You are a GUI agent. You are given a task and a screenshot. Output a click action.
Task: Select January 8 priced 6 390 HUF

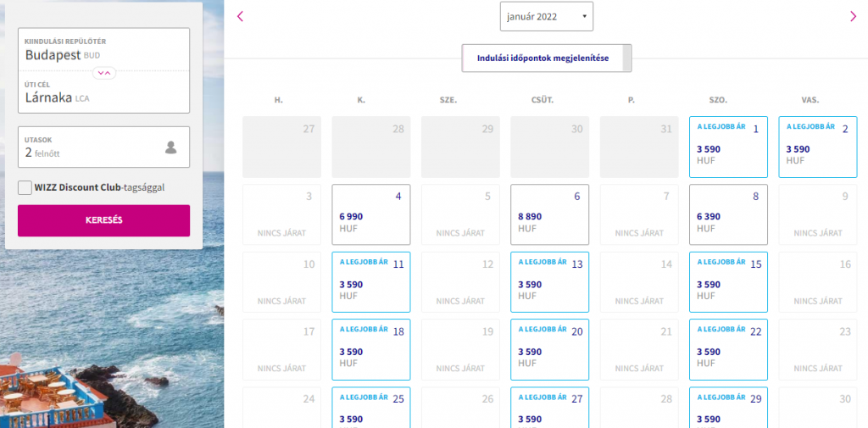(x=728, y=214)
